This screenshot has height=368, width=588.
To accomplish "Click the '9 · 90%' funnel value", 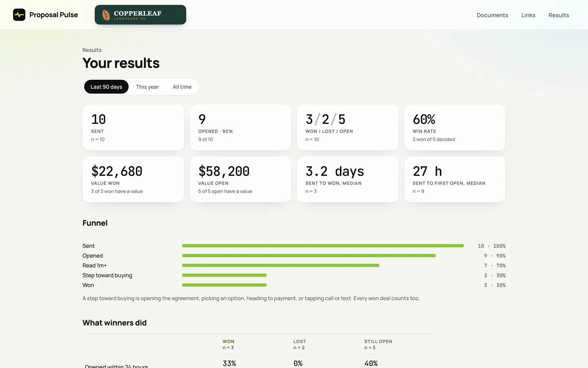I will [494, 256].
